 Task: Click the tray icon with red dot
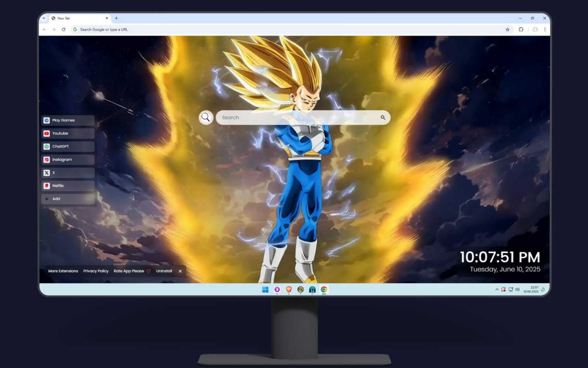(x=503, y=290)
